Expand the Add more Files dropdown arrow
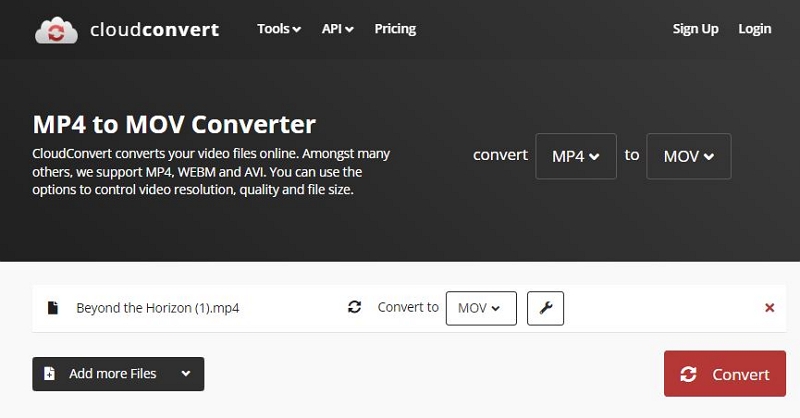The height and width of the screenshot is (418, 800). click(186, 374)
